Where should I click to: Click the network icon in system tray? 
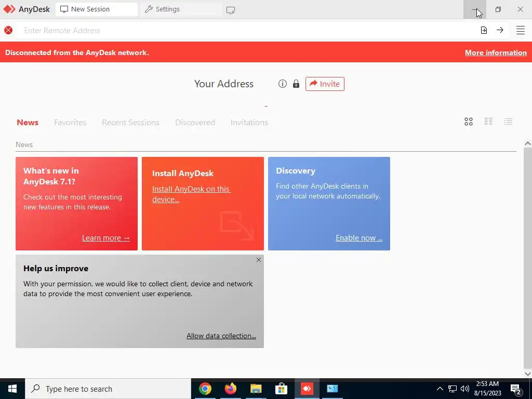[x=453, y=389]
